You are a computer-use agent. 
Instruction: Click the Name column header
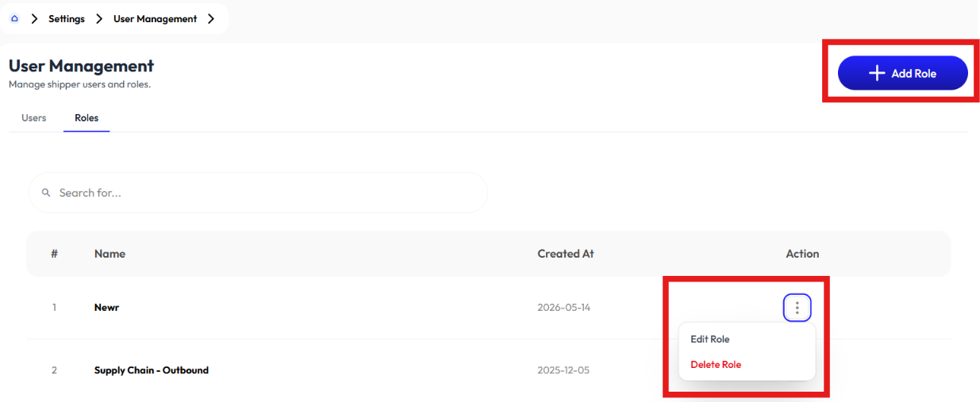[110, 254]
